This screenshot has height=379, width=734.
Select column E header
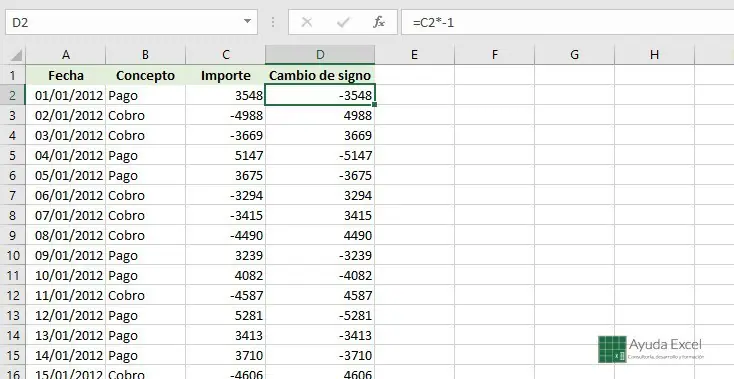pyautogui.click(x=414, y=55)
